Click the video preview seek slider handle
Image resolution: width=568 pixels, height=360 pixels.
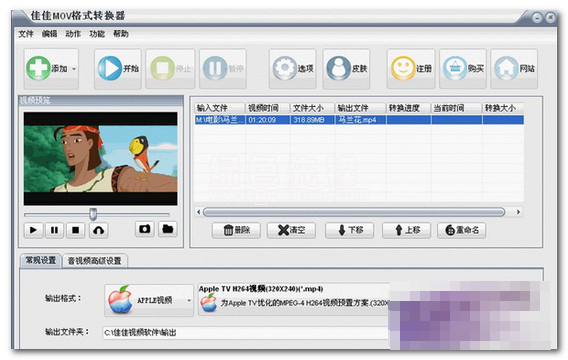pyautogui.click(x=93, y=214)
